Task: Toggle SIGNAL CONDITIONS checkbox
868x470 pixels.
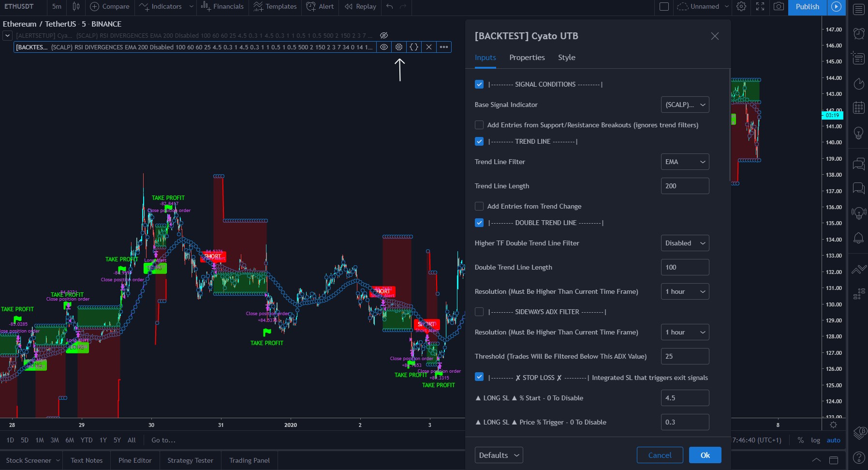Action: pos(479,84)
